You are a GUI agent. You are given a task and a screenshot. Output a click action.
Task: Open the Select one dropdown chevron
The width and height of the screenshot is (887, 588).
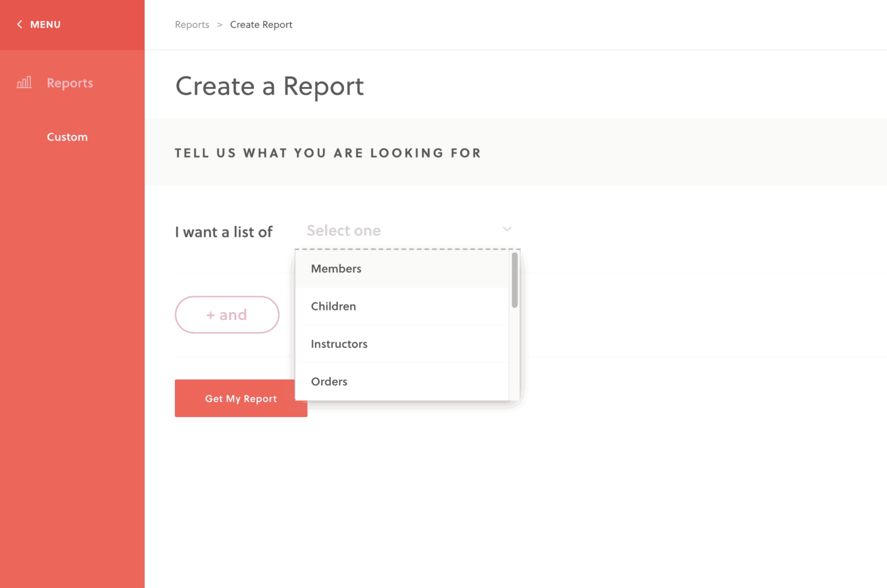(506, 229)
